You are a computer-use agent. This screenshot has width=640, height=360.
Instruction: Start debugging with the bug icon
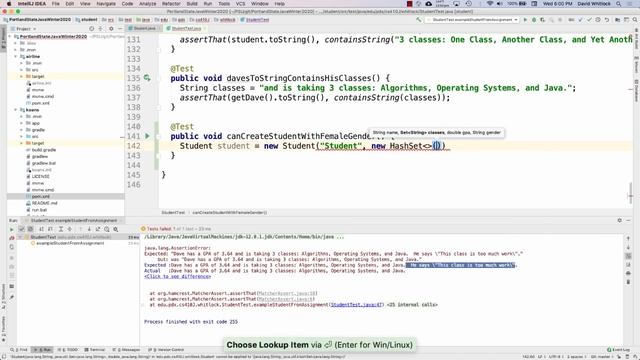point(534,20)
